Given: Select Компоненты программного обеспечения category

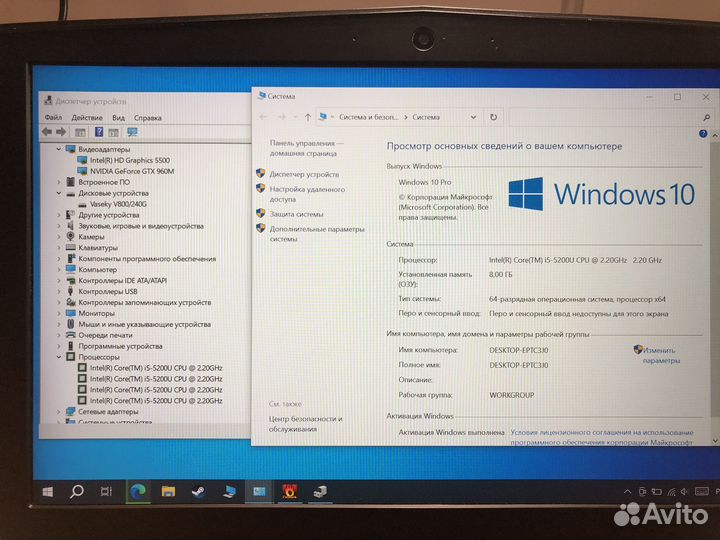Looking at the screenshot, I should pos(147,259).
